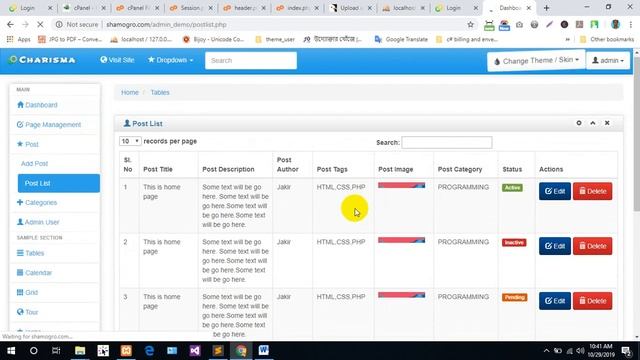Open Post List panel settings gear

click(x=579, y=123)
